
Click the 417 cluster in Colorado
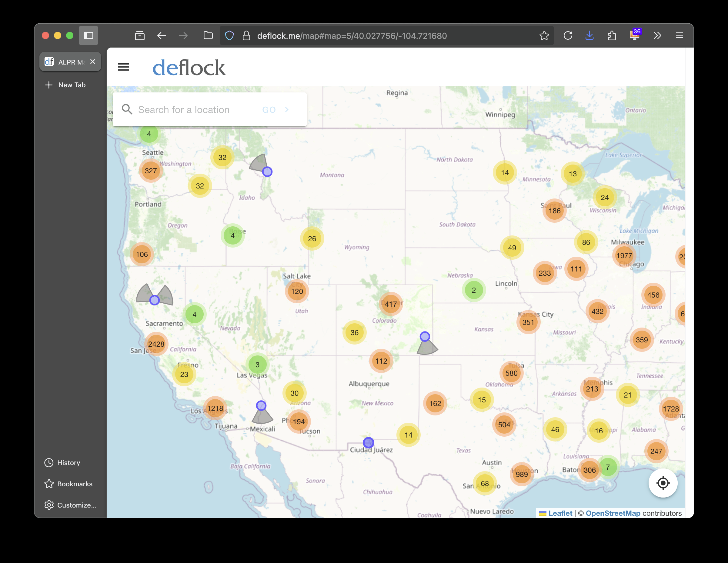[391, 304]
